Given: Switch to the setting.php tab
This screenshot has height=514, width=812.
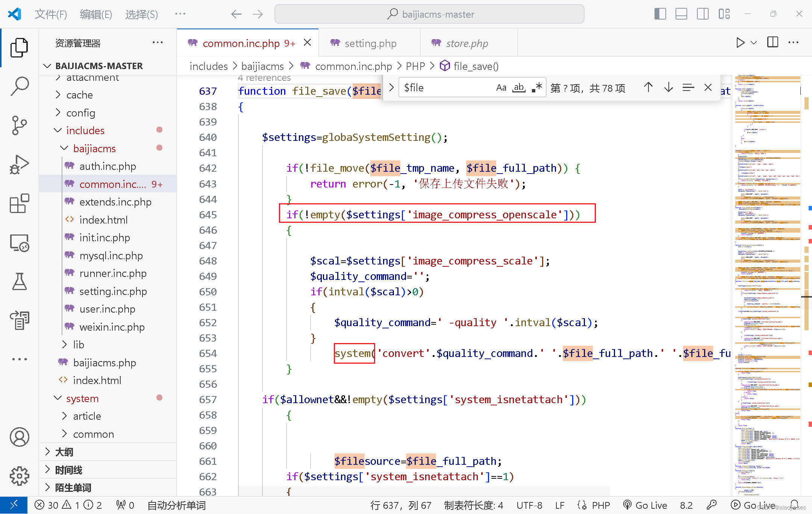Looking at the screenshot, I should 370,43.
